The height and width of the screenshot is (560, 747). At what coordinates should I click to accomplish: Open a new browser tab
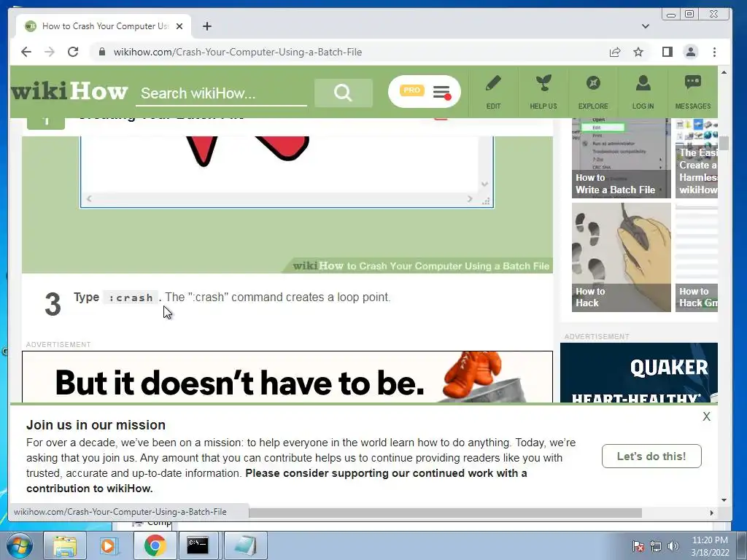(x=206, y=26)
